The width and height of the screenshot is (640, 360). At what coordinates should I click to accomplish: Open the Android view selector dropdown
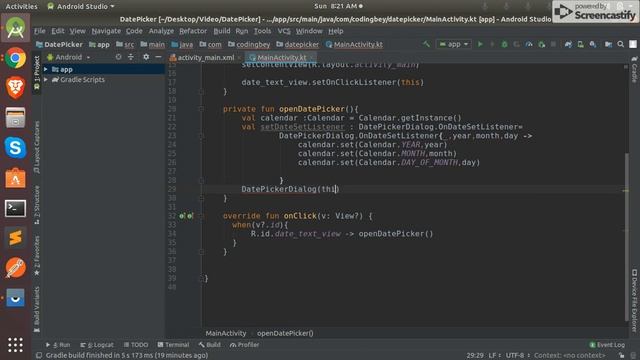point(68,57)
